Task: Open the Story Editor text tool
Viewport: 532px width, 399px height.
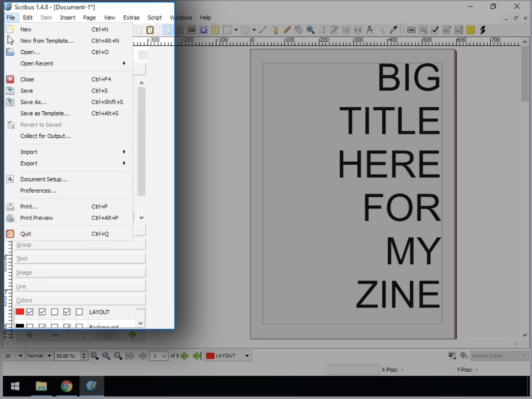Action: [x=334, y=30]
